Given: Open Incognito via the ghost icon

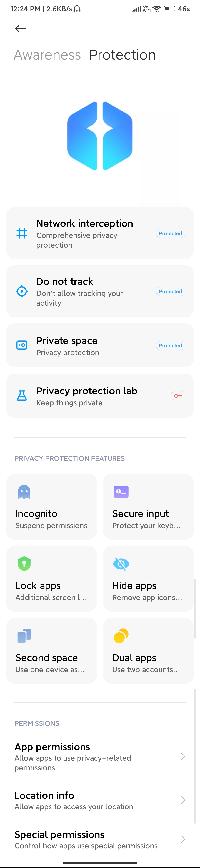Looking at the screenshot, I should (24, 492).
